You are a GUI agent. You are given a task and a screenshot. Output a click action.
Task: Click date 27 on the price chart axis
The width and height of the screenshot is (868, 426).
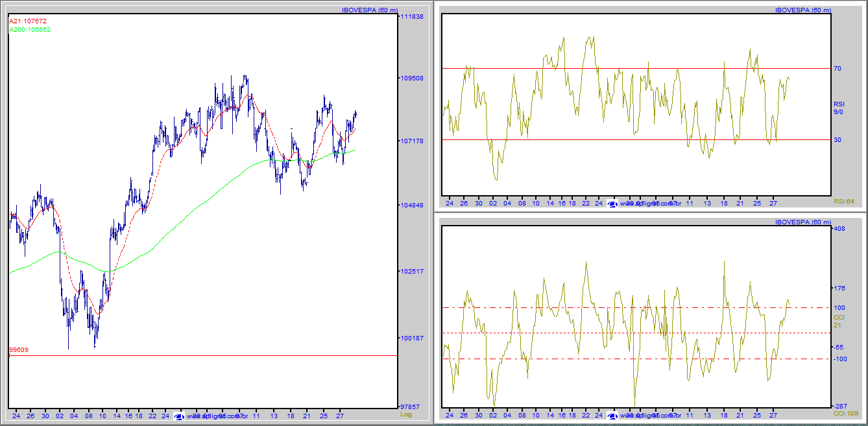pyautogui.click(x=340, y=416)
